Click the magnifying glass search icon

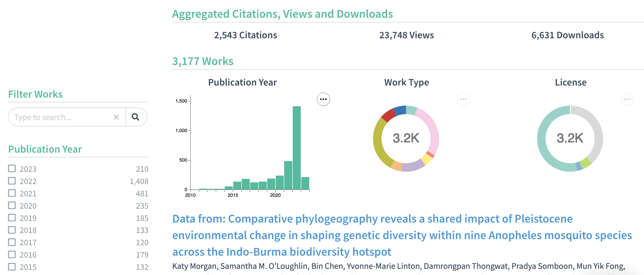(x=136, y=117)
